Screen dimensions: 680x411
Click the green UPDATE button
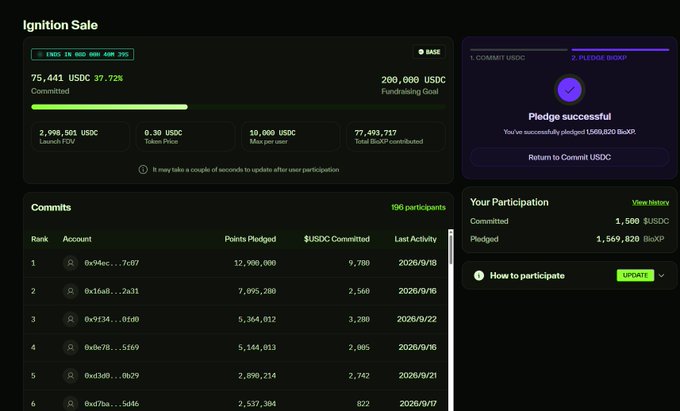(x=635, y=275)
